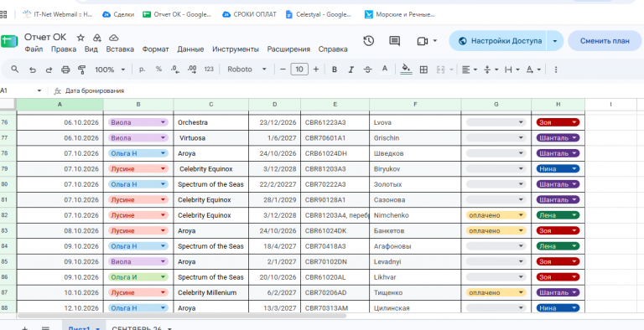The width and height of the screenshot is (644, 330).
Task: Click the font size field
Action: click(x=299, y=70)
